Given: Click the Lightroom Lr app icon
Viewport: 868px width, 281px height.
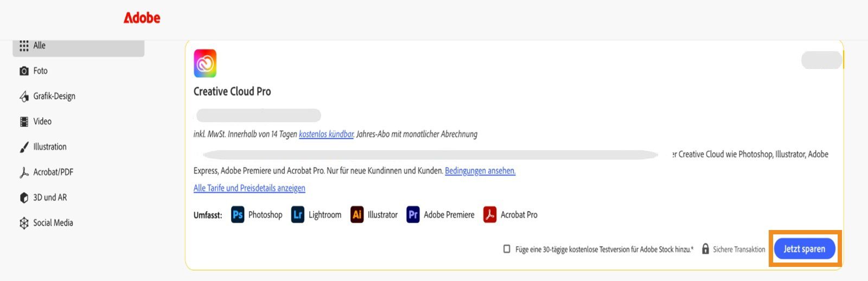Looking at the screenshot, I should tap(298, 215).
